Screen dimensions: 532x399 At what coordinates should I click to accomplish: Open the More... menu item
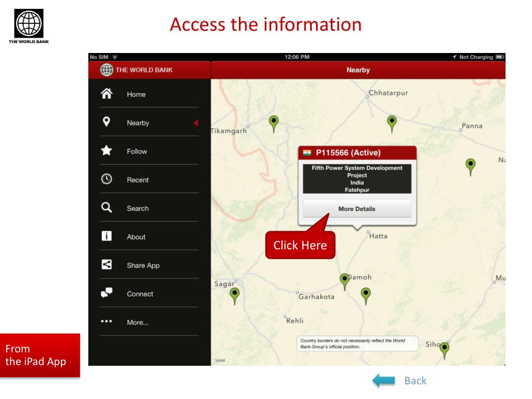click(149, 322)
